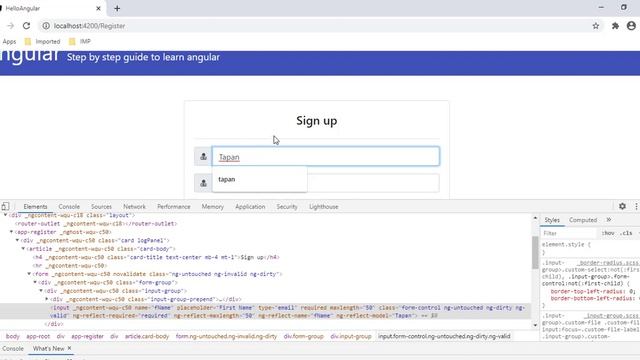Open the Chrome profile avatar icon

tap(631, 26)
